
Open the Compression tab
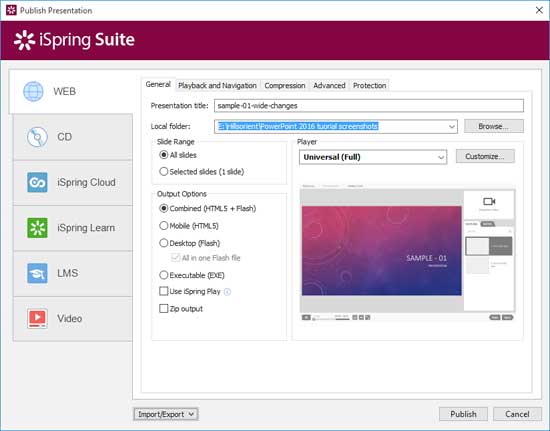[x=284, y=86]
